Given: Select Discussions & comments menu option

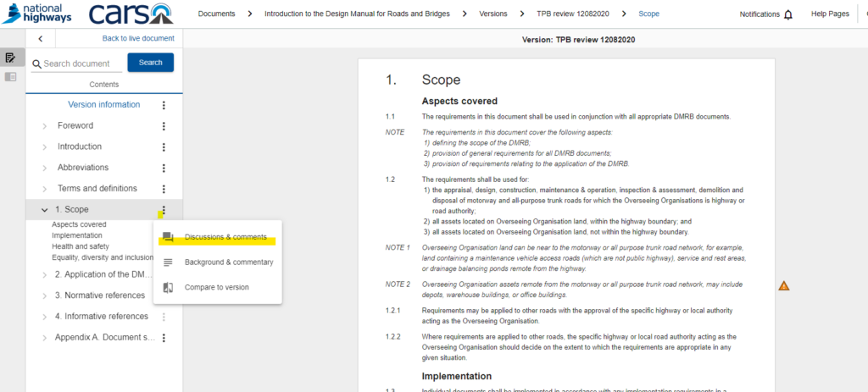Looking at the screenshot, I should pyautogui.click(x=225, y=237).
